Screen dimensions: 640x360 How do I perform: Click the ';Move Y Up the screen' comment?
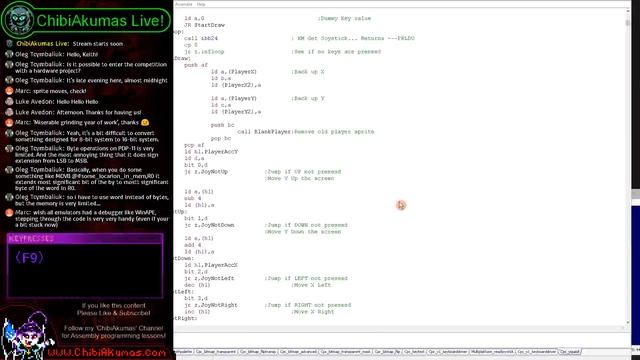pyautogui.click(x=299, y=178)
